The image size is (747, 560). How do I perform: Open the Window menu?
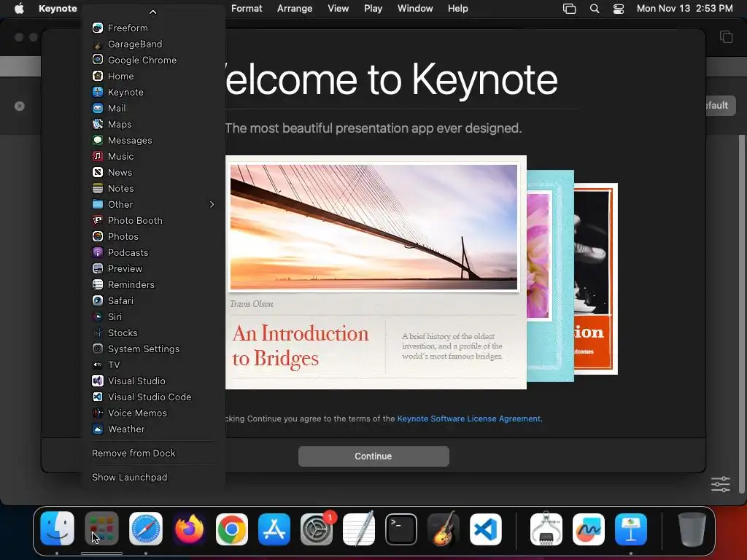coord(415,8)
